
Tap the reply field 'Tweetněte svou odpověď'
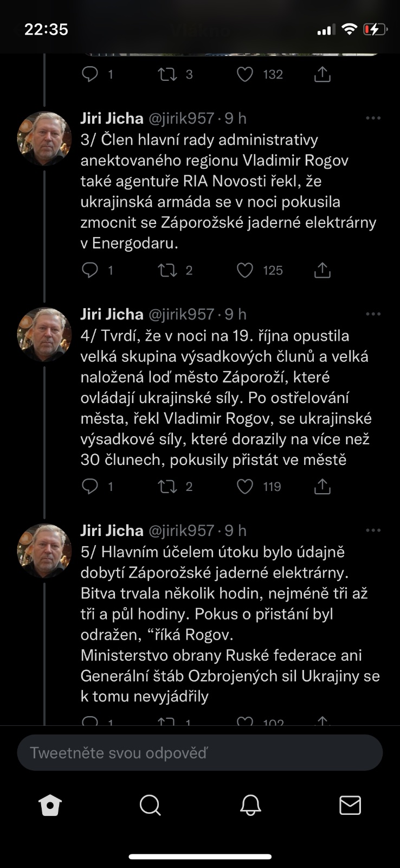click(200, 753)
